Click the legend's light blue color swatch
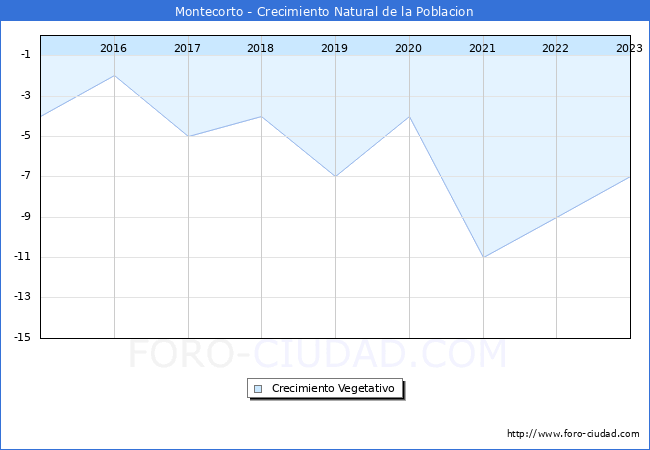The height and width of the screenshot is (450, 650). (258, 389)
